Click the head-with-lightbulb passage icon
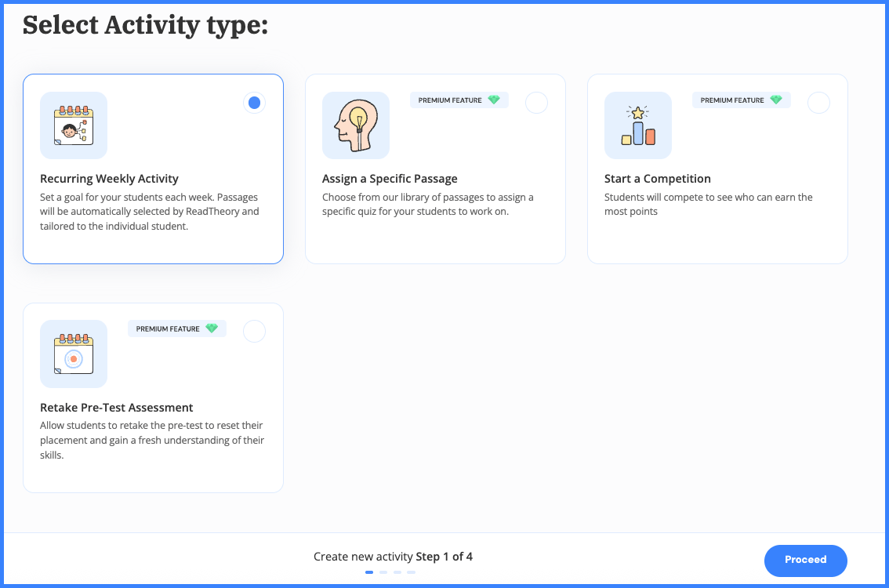 pos(356,125)
